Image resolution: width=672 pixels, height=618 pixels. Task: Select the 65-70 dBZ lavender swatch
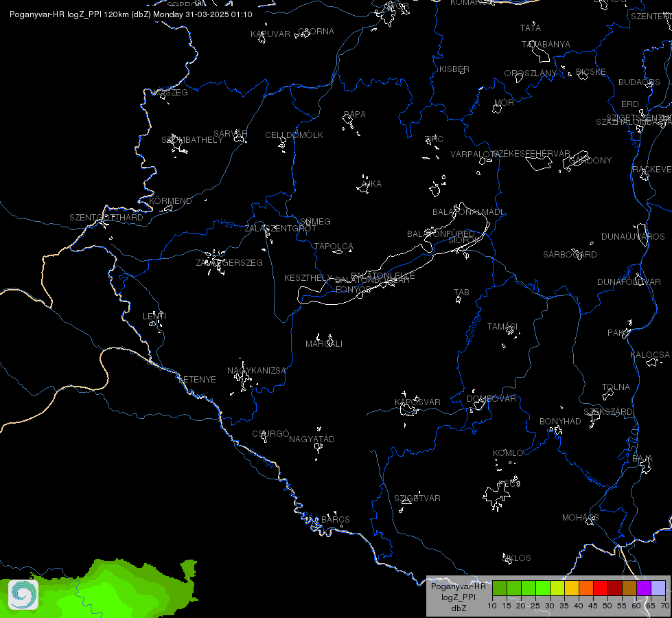coord(658,588)
